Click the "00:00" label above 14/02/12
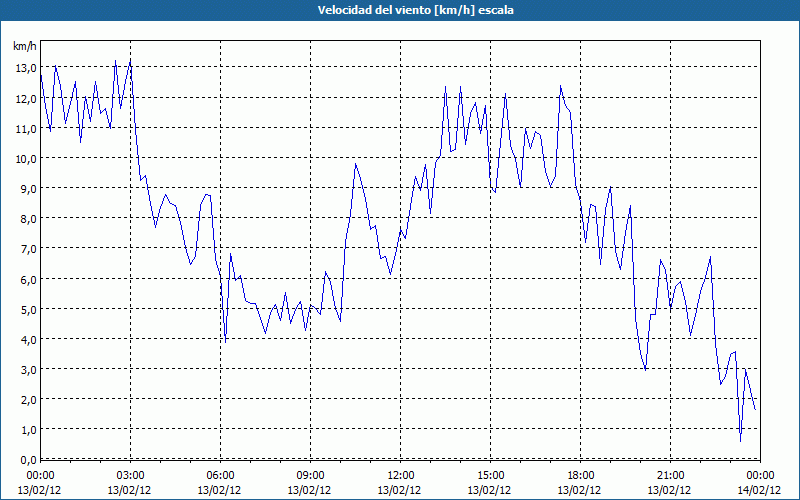 [x=760, y=476]
